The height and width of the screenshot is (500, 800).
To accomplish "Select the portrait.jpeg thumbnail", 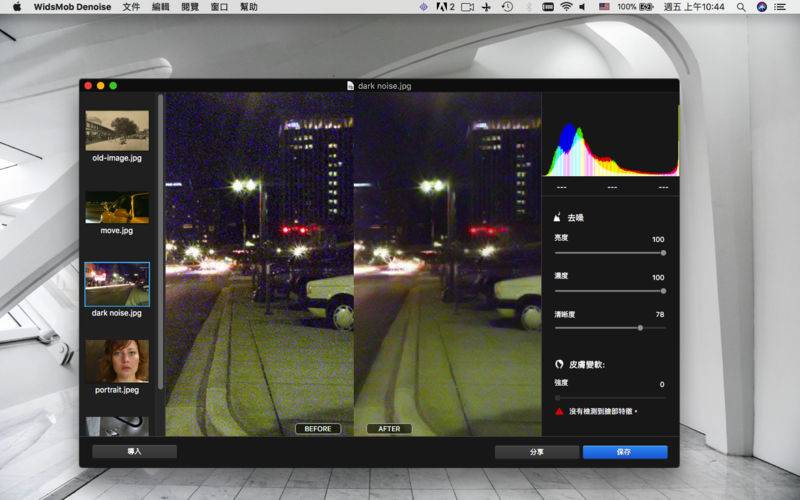I will (117, 361).
